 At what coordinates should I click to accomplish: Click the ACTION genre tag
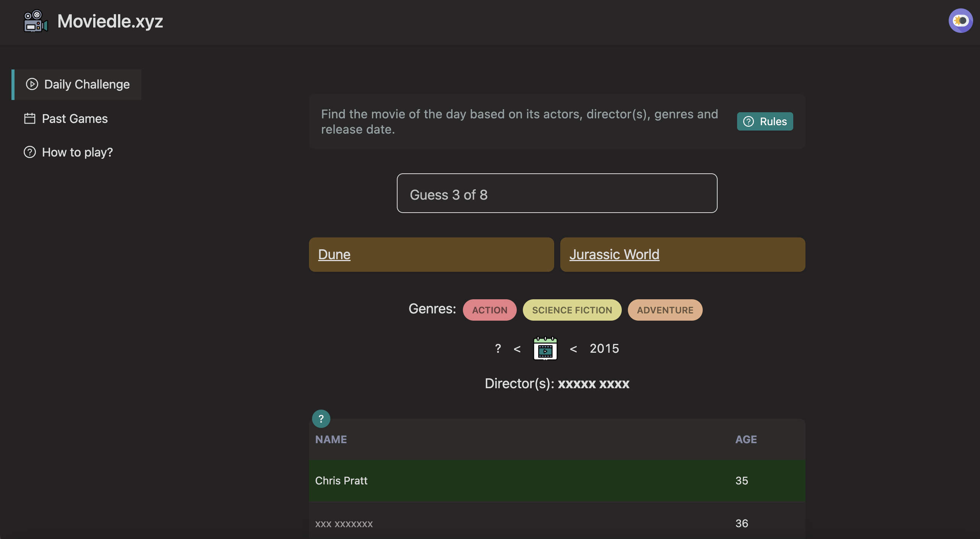[x=490, y=310]
